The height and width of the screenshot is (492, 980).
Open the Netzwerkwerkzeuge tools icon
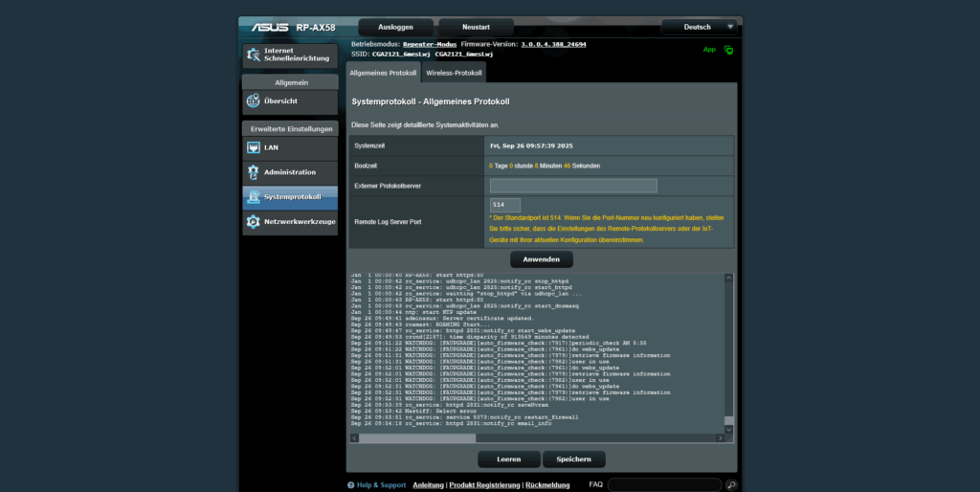(x=253, y=221)
